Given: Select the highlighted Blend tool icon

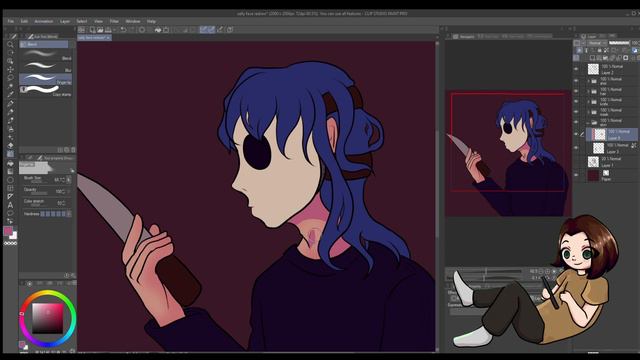Looking at the screenshot, I should point(10,154).
